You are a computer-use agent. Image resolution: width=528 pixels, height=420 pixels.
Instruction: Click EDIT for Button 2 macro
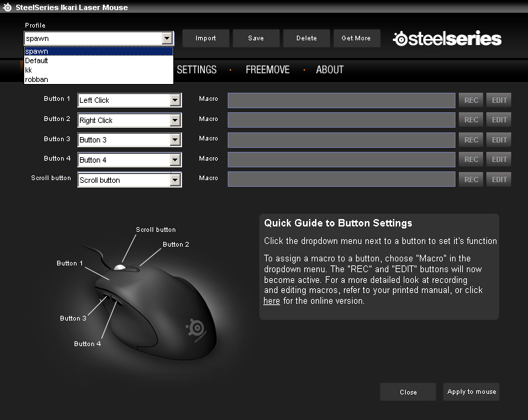(499, 120)
